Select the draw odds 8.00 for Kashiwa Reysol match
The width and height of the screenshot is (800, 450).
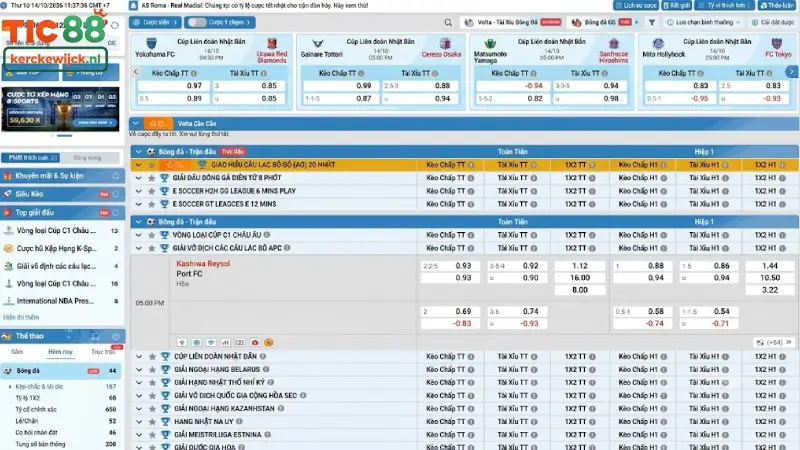click(x=580, y=290)
